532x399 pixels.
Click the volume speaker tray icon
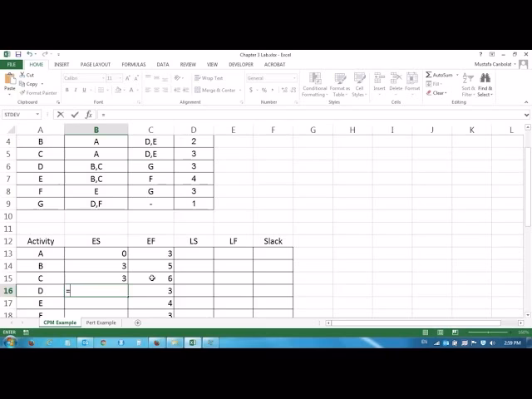click(x=492, y=343)
